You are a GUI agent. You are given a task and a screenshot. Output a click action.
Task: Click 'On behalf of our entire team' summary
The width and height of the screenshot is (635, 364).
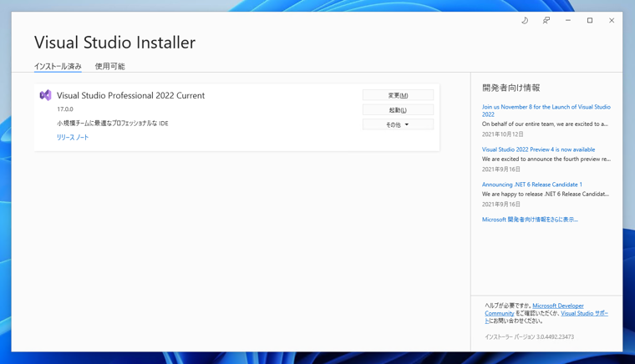pos(545,124)
